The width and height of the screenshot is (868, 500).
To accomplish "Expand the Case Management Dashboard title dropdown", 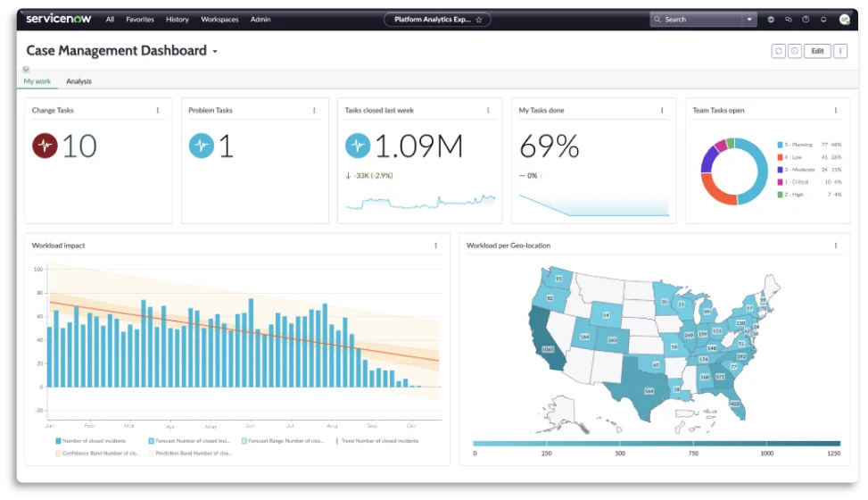I will pos(215,52).
